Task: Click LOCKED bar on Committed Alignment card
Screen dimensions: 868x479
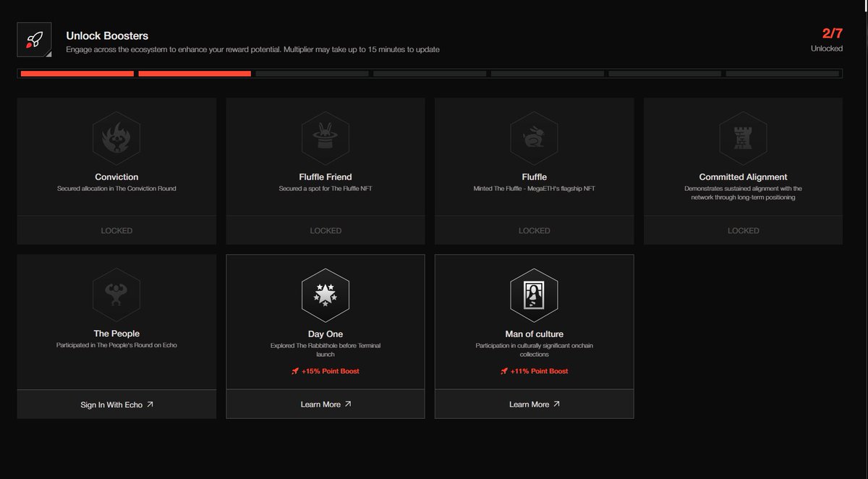Action: pos(743,230)
